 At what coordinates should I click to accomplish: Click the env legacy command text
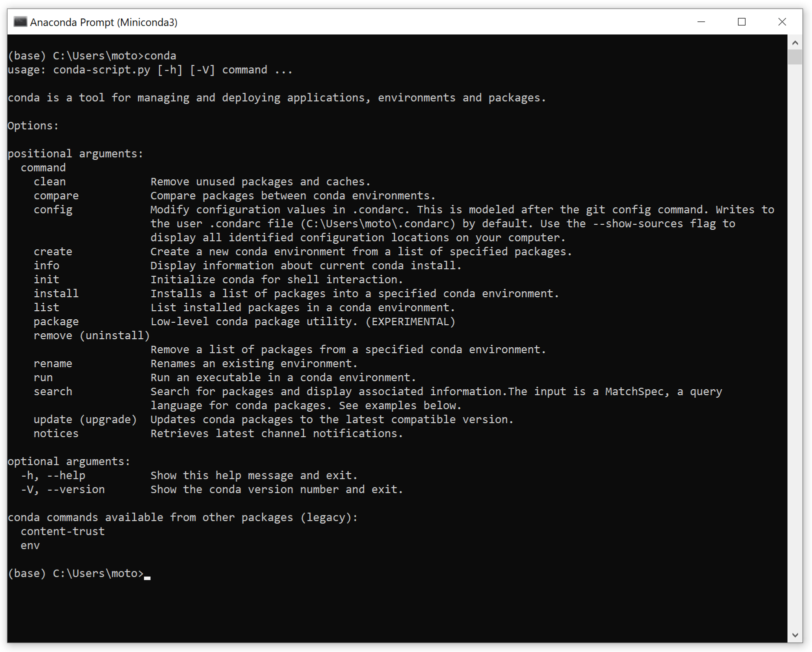(30, 545)
